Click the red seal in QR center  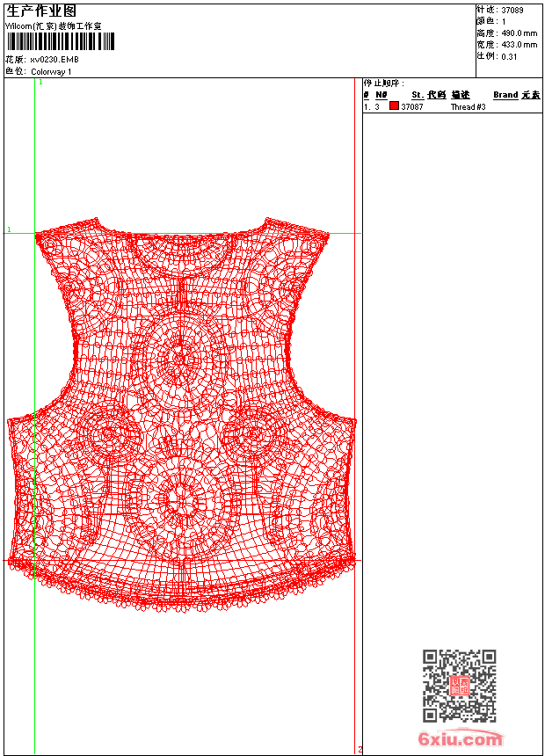459,687
